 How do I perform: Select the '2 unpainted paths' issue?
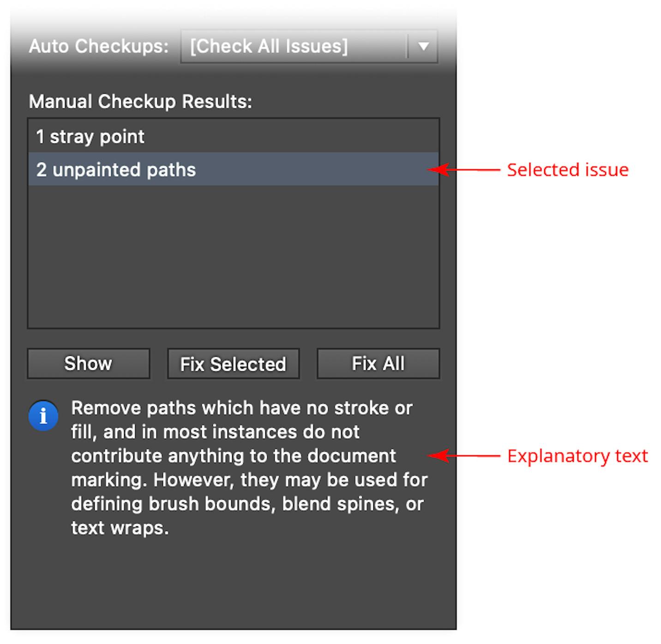tap(185, 169)
